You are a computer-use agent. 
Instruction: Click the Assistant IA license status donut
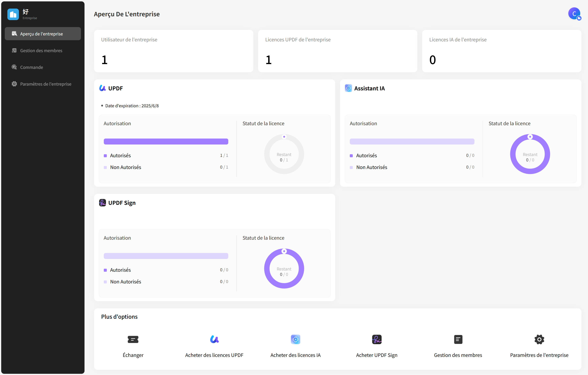[530, 154]
